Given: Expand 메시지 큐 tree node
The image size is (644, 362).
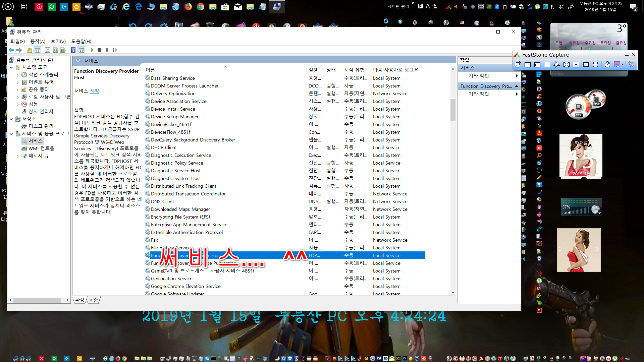Looking at the screenshot, I should coord(17,156).
